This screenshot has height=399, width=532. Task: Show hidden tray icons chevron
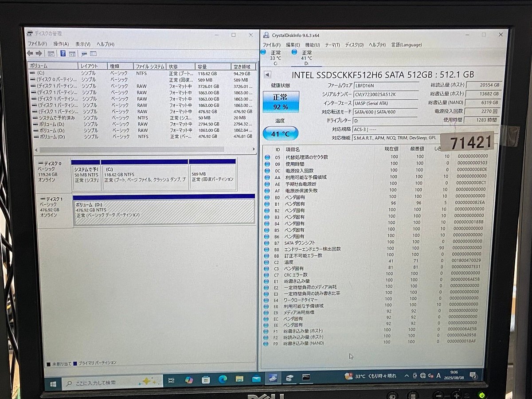pos(407,376)
